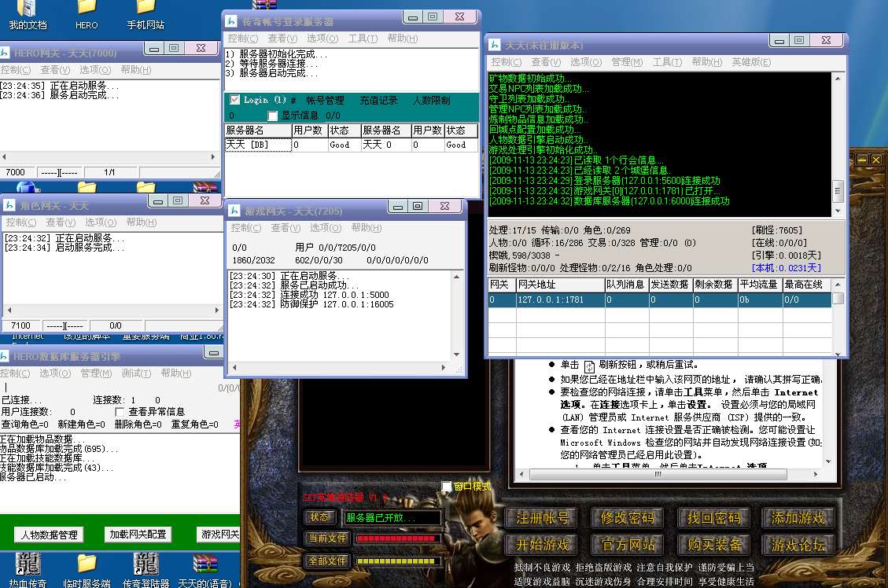
Task: Open the HERO folder on the desktop
Action: [87, 8]
